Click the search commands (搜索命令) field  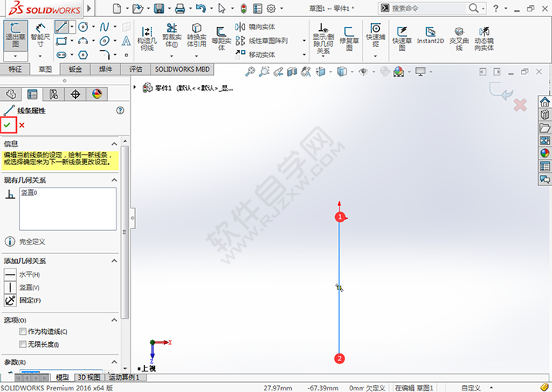[x=428, y=8]
